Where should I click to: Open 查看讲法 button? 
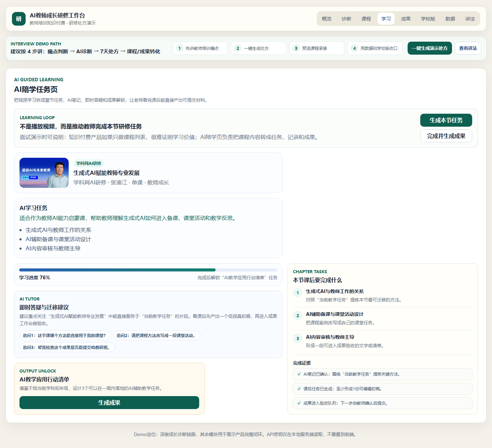tap(468, 48)
